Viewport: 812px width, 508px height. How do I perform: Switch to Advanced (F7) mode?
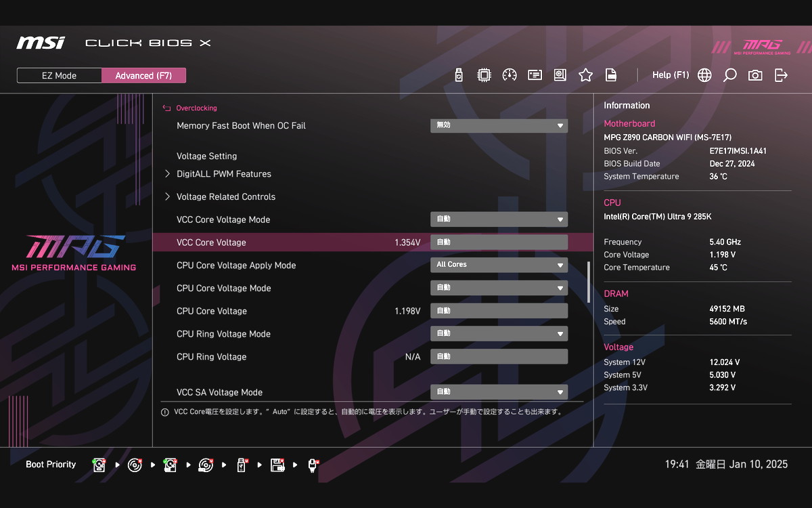click(x=143, y=75)
